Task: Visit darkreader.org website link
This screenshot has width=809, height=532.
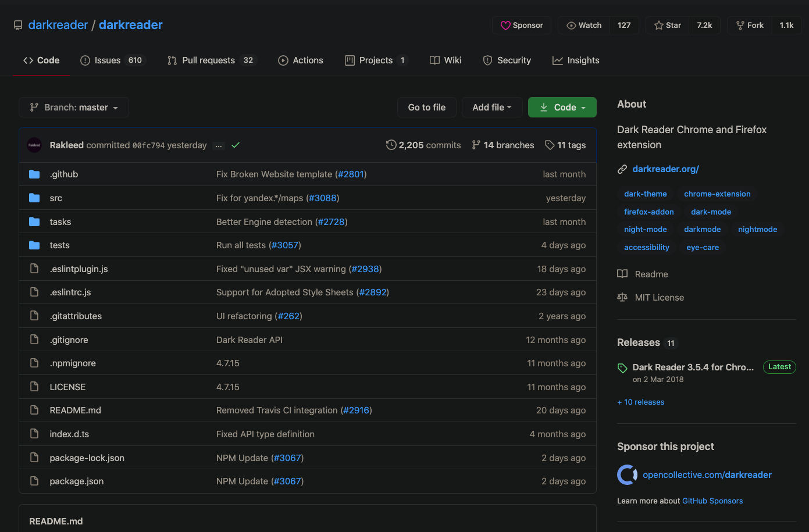Action: 665,169
